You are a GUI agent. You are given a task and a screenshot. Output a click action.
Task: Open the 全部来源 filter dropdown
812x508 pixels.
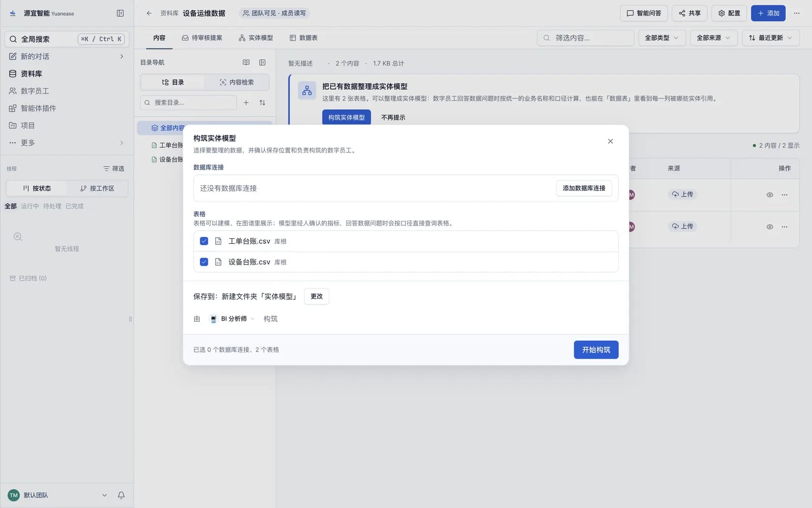tap(714, 38)
